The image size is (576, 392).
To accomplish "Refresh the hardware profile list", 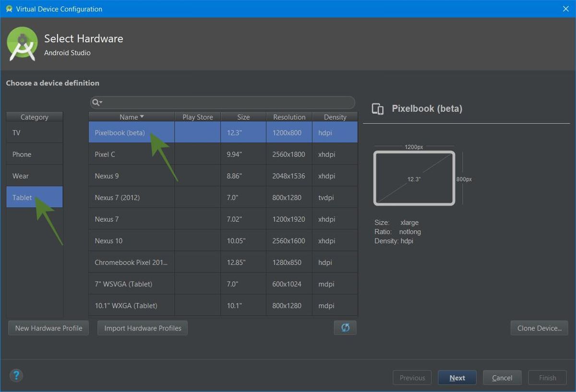I will [345, 328].
